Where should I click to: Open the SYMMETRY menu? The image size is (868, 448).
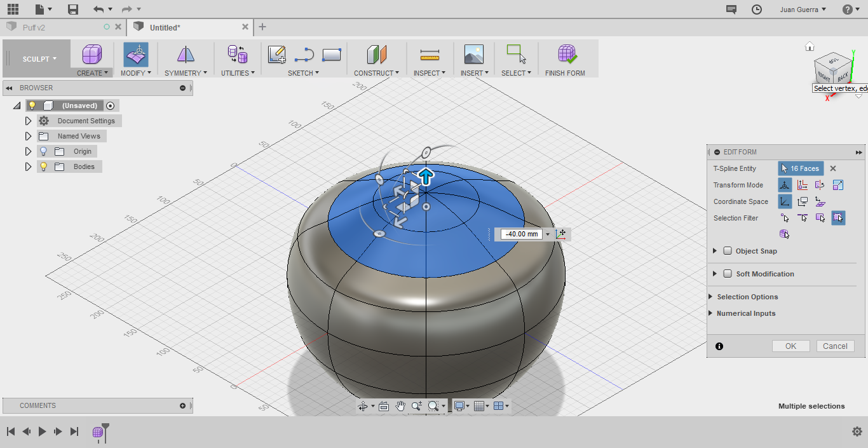click(x=186, y=73)
